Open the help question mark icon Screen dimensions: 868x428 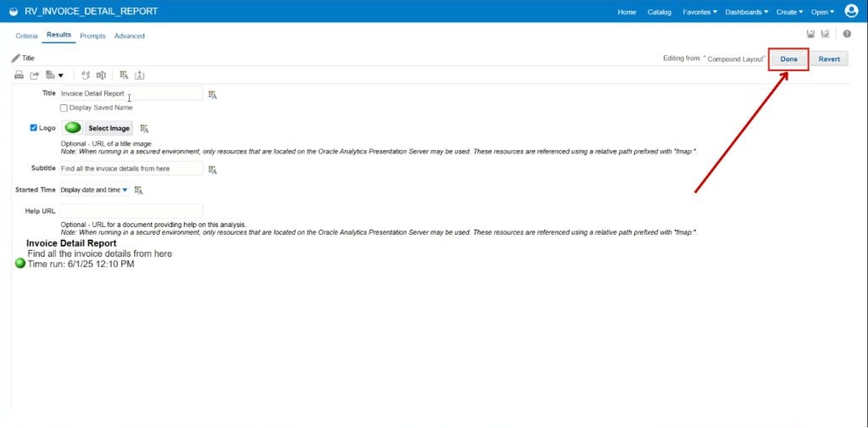[847, 35]
